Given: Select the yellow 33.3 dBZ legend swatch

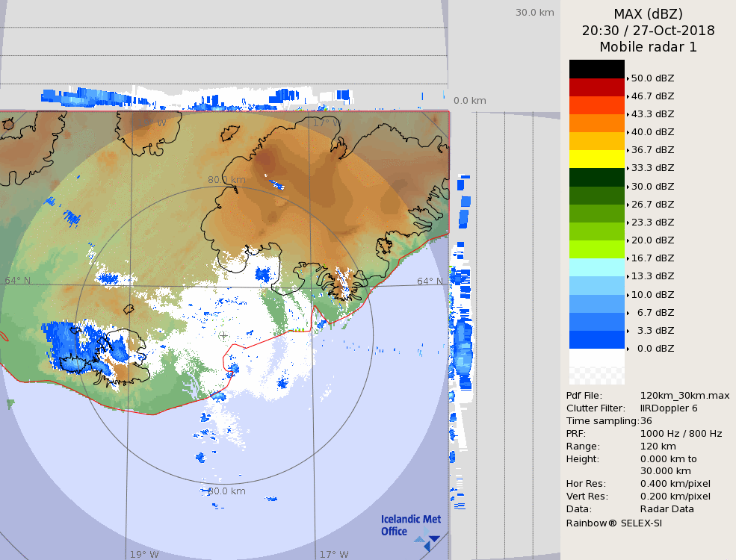Looking at the screenshot, I should [596, 159].
